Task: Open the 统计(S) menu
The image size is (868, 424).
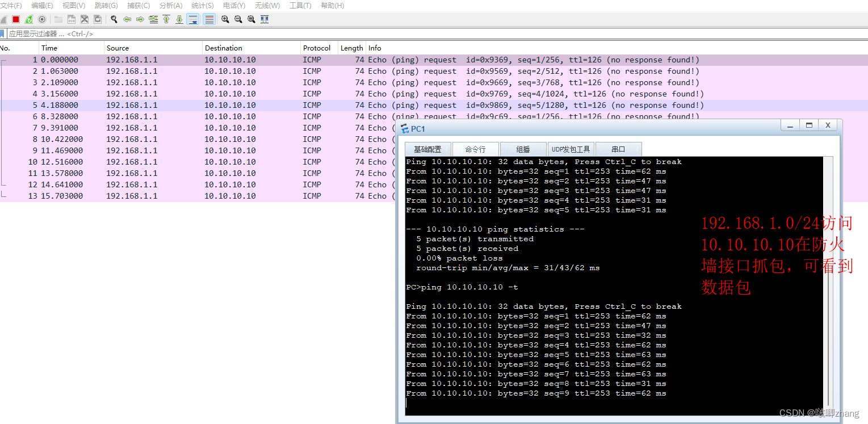Action: tap(203, 6)
